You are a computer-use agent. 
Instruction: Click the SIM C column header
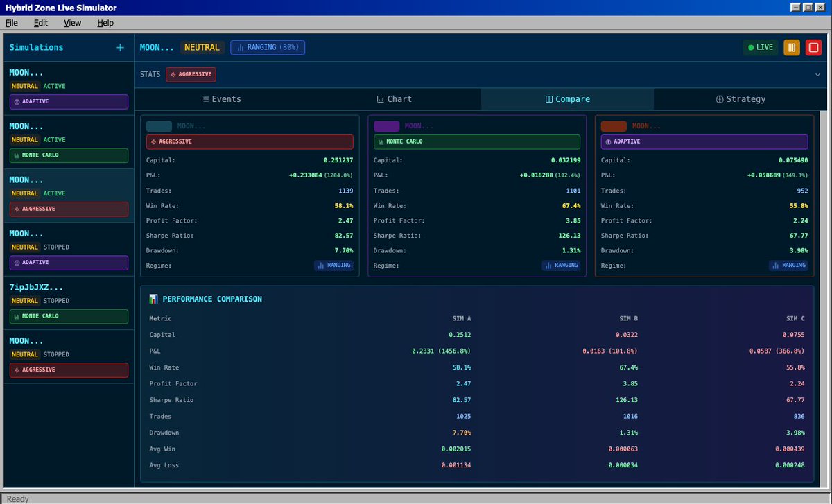[x=795, y=319]
